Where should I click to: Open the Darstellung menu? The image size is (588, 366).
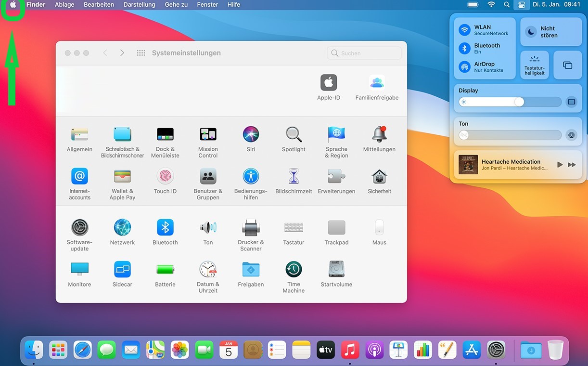(x=139, y=4)
